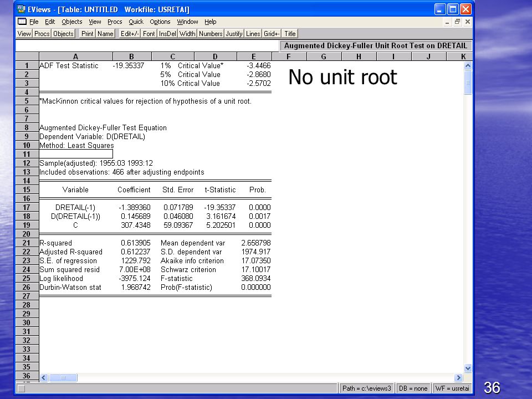Click 'Path = c:\eviews3' in status bar
The image size is (532, 399).
click(367, 388)
